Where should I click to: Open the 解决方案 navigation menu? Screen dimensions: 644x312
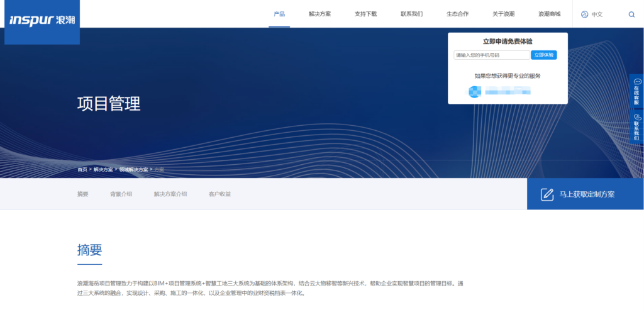pos(319,14)
